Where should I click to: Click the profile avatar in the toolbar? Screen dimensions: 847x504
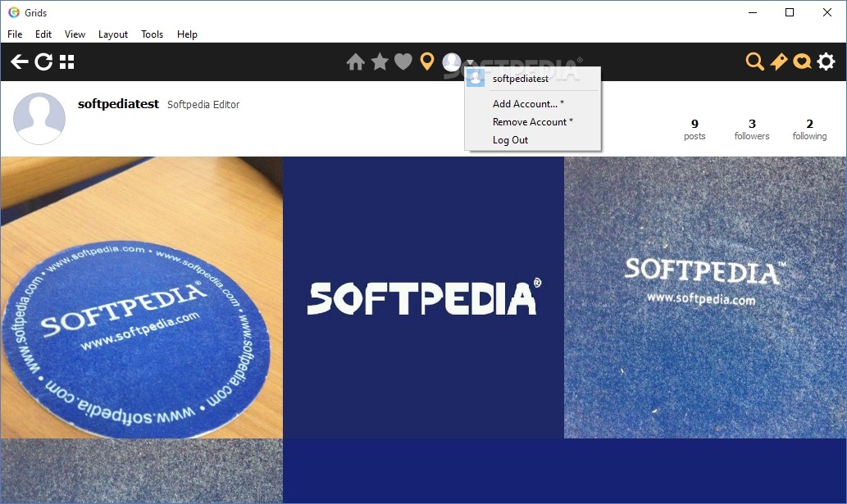pyautogui.click(x=452, y=62)
